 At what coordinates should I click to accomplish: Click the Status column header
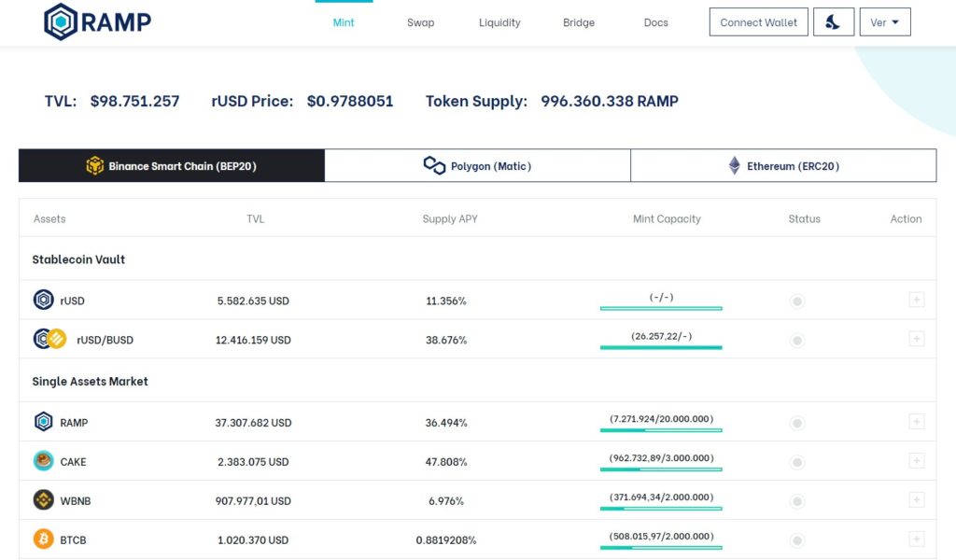pos(804,218)
